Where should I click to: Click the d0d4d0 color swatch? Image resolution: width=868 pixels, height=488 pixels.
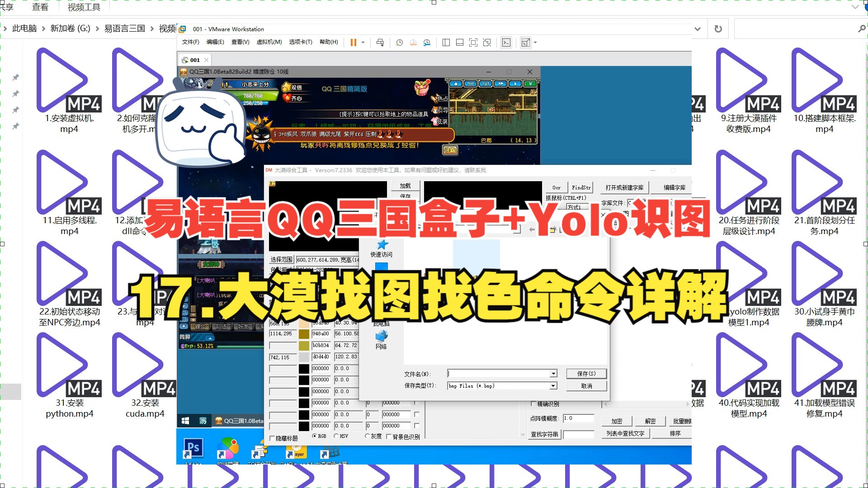click(304, 357)
